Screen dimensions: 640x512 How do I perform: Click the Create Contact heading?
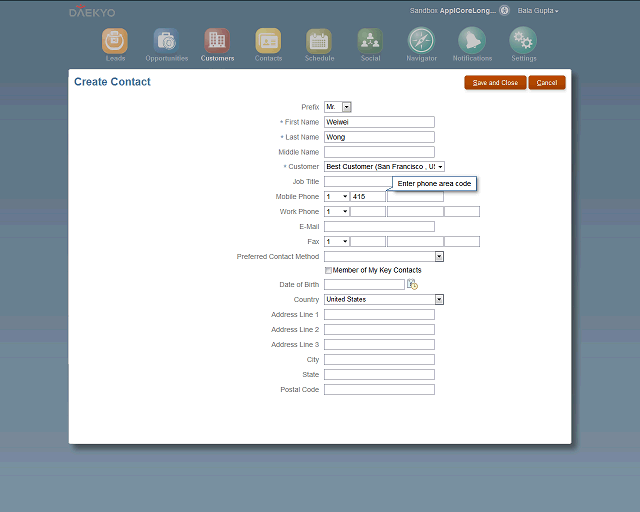point(112,82)
